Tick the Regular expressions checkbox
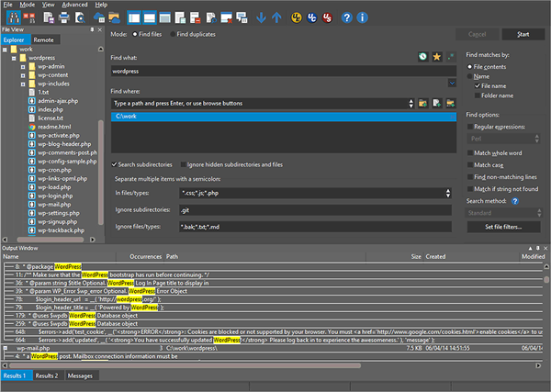This screenshot has height=392, width=551. [x=471, y=126]
